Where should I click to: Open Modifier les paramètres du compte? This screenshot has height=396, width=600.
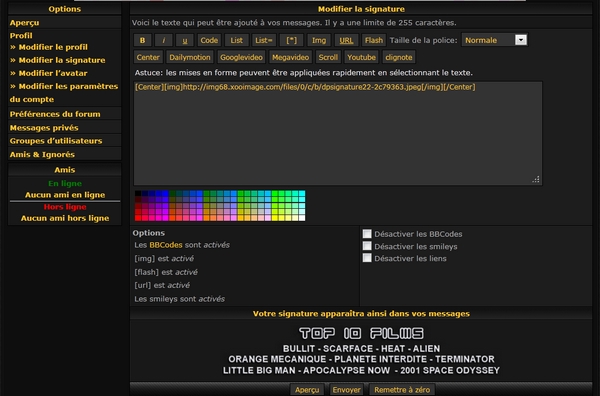click(64, 93)
